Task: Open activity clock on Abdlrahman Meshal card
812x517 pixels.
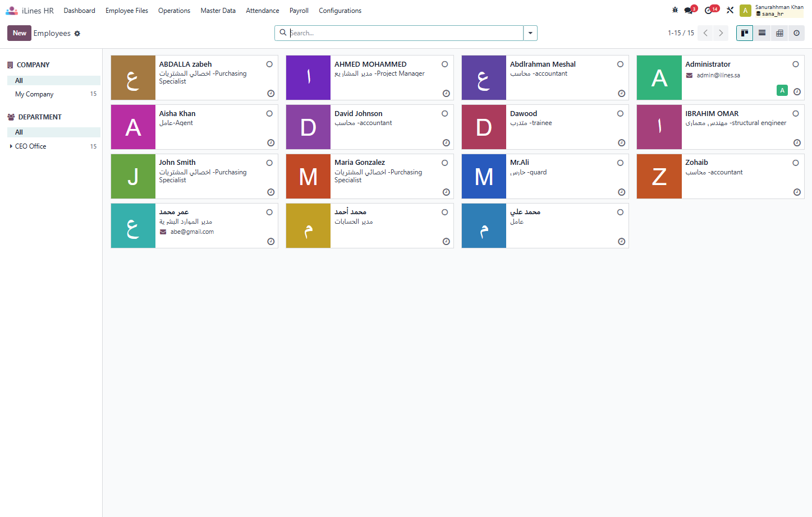Action: tap(622, 94)
